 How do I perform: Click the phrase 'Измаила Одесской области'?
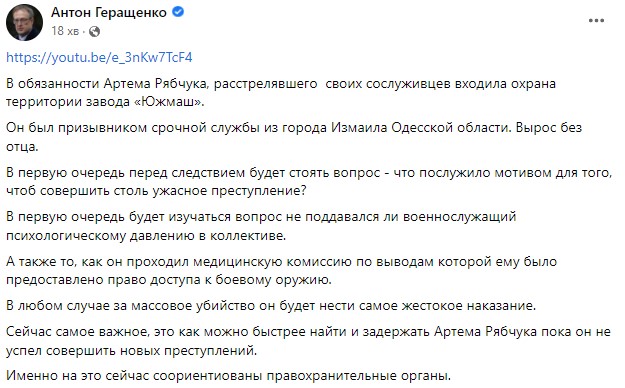(421, 128)
